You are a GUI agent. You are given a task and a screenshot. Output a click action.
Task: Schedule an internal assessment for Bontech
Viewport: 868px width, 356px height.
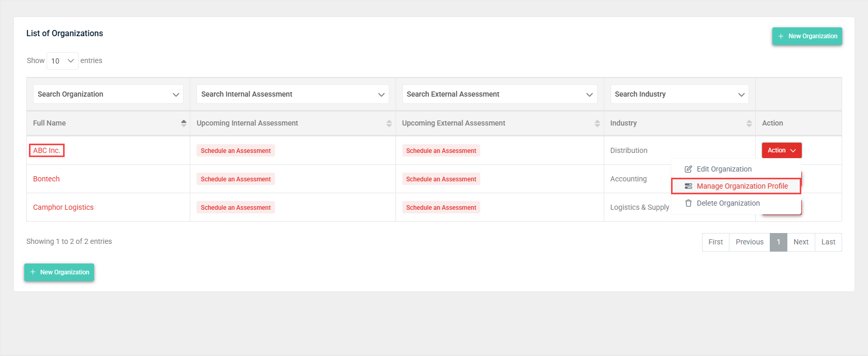(236, 179)
